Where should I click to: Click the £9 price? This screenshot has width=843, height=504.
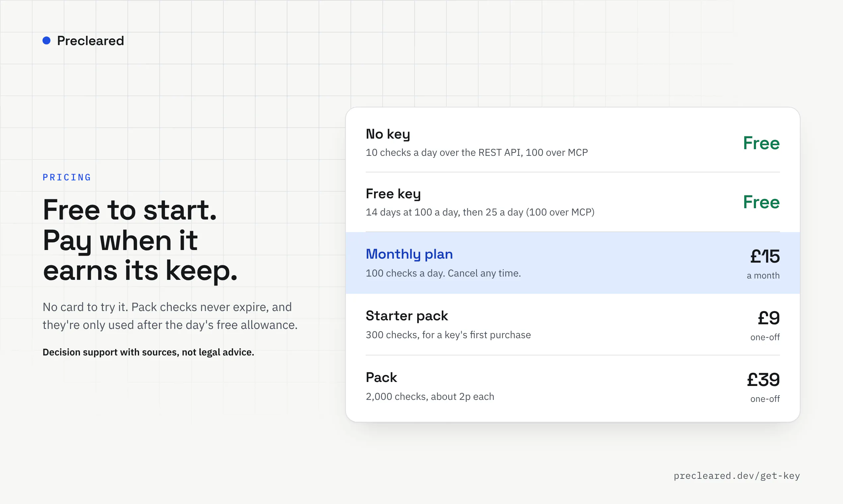tap(769, 318)
